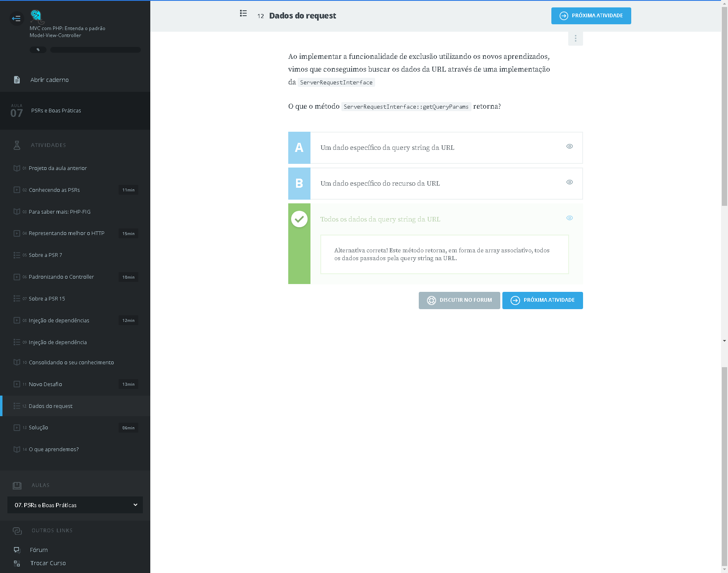Expand the 07. PSRs e Boas Práticas dropdown
The width and height of the screenshot is (728, 573).
pyautogui.click(x=75, y=505)
